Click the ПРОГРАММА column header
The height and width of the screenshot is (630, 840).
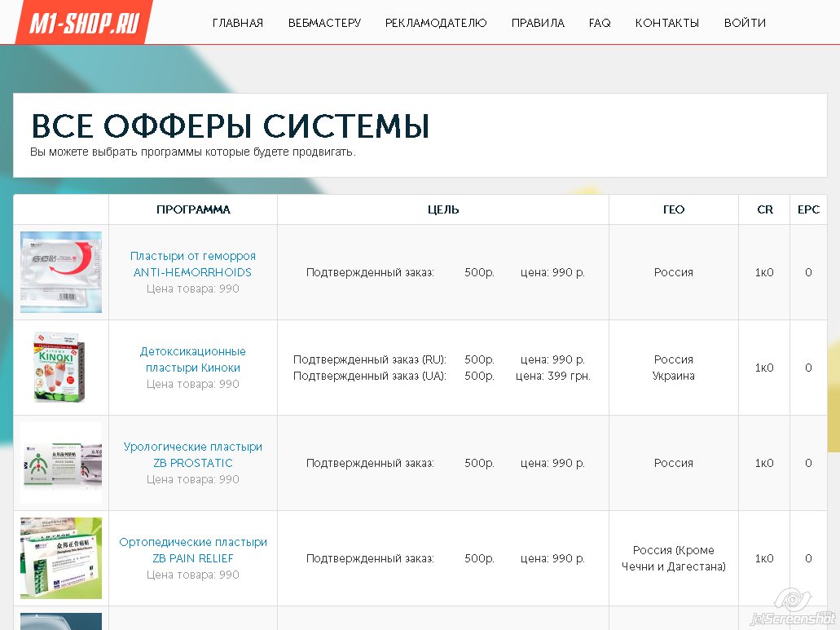(x=193, y=209)
